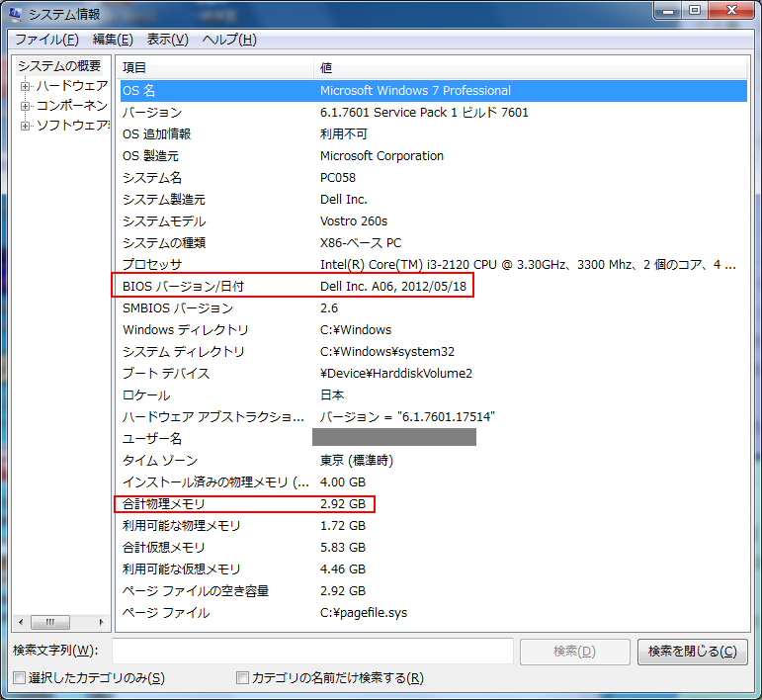
Task: Select the 利用可能な仮想メモリ row
Action: (x=434, y=569)
